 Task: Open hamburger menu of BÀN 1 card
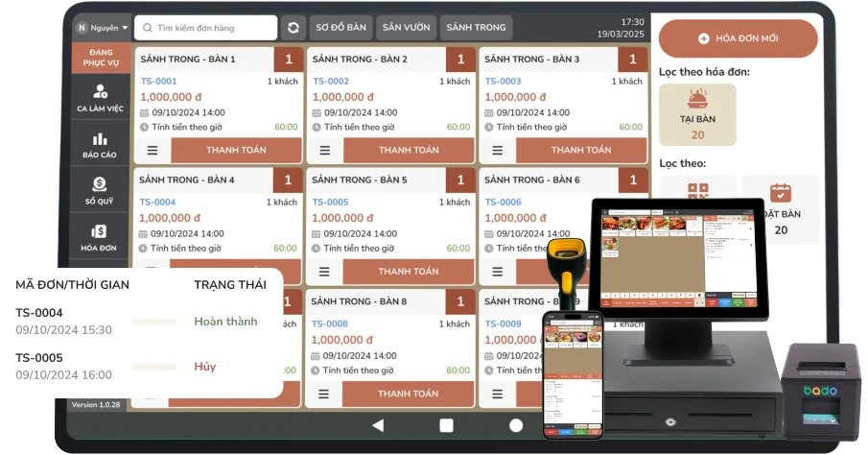(x=152, y=150)
